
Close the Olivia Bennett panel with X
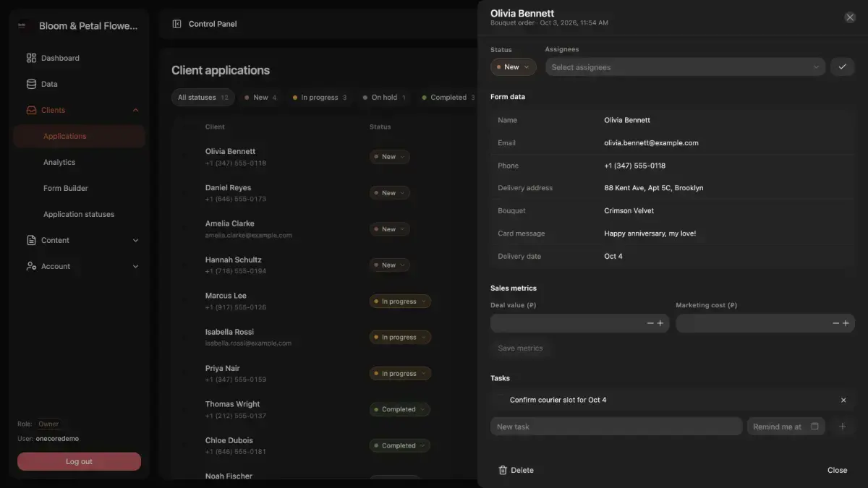pyautogui.click(x=850, y=17)
